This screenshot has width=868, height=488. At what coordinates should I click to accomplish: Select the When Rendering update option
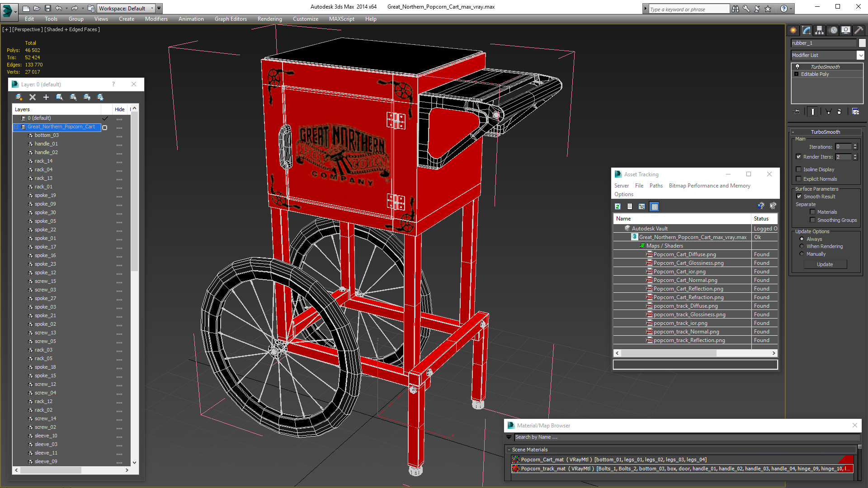[802, 246]
